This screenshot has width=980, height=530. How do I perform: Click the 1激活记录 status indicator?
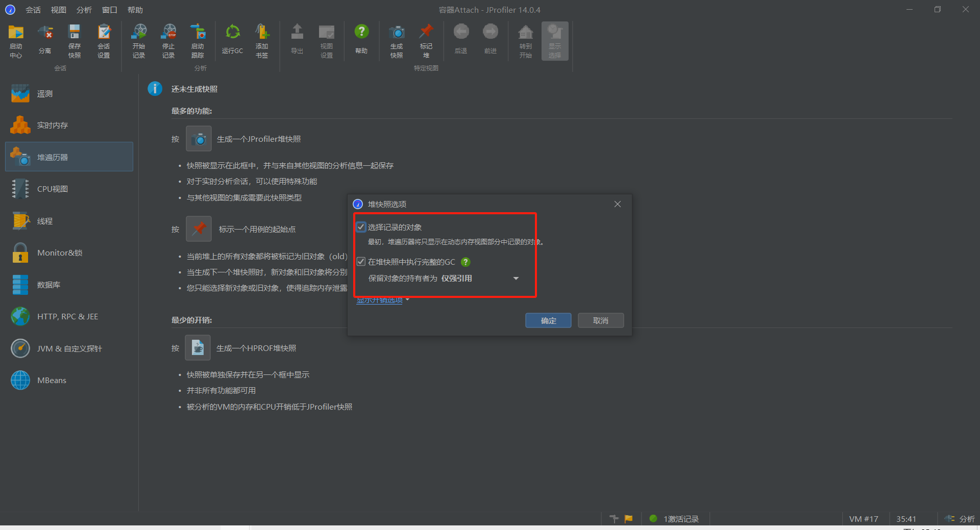674,519
